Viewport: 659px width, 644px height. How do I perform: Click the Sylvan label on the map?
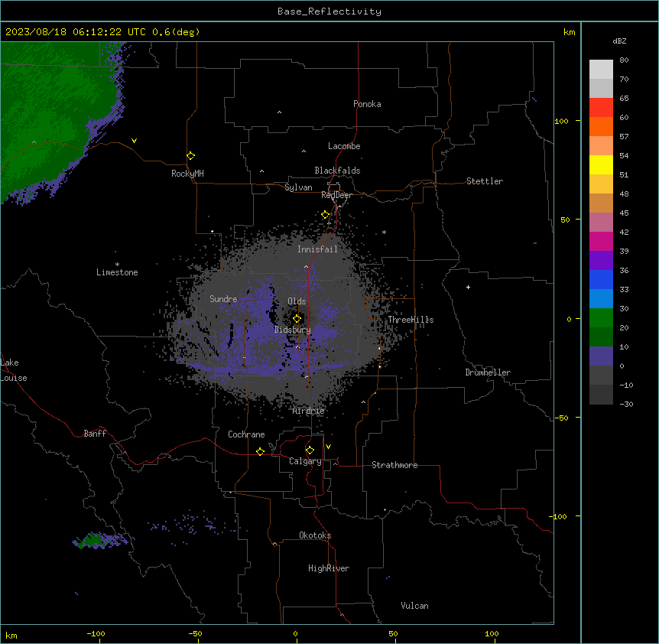pyautogui.click(x=298, y=187)
